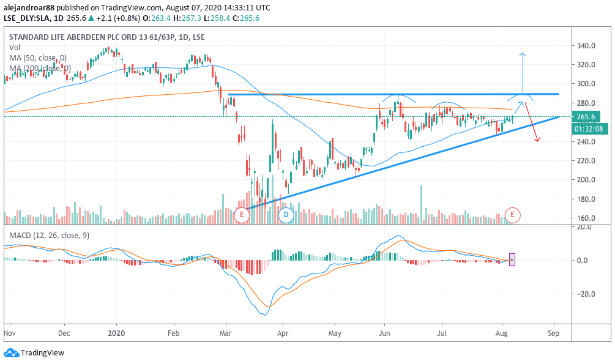Click the 200.0 price axis label
This screenshot has width=615, height=364.
[586, 180]
